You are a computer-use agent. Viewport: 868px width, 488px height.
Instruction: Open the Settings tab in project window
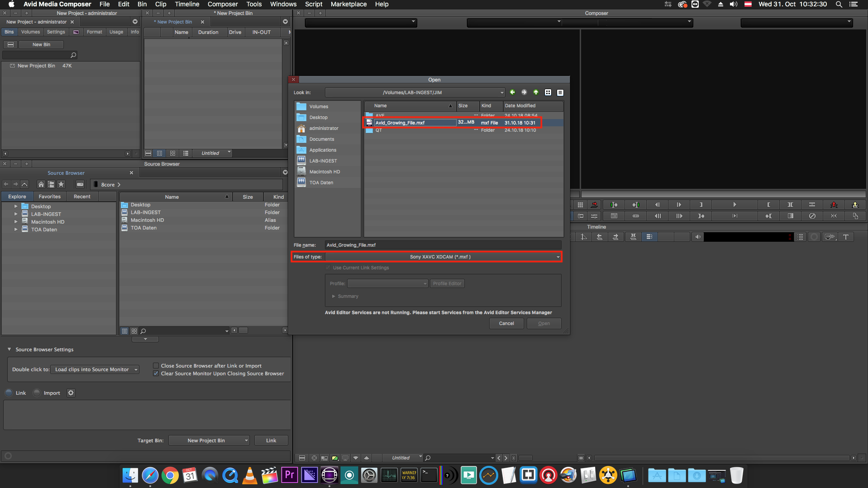pyautogui.click(x=56, y=32)
